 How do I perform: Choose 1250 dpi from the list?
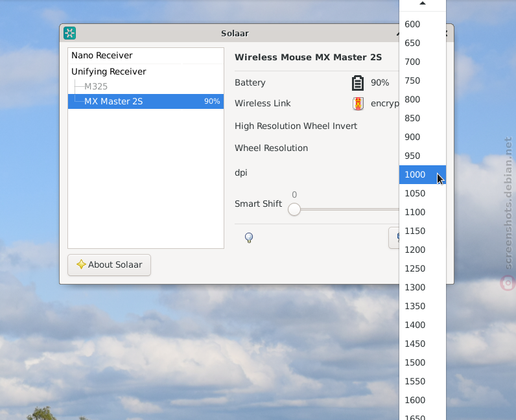pos(423,268)
